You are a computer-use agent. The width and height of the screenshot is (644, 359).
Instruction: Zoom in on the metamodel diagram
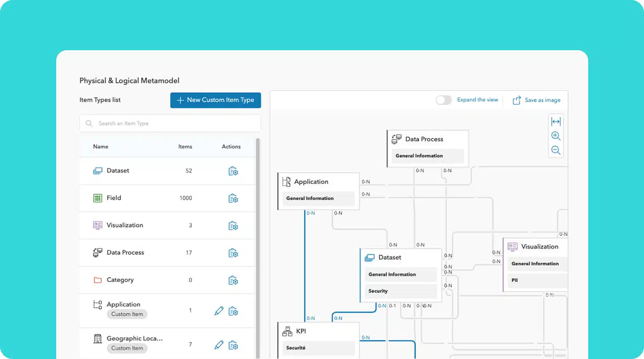[556, 136]
